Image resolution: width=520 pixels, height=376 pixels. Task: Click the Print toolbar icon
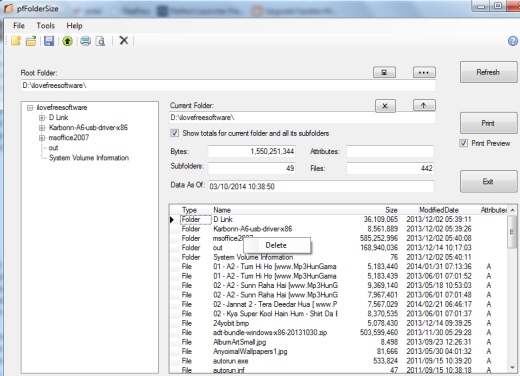[x=85, y=41]
